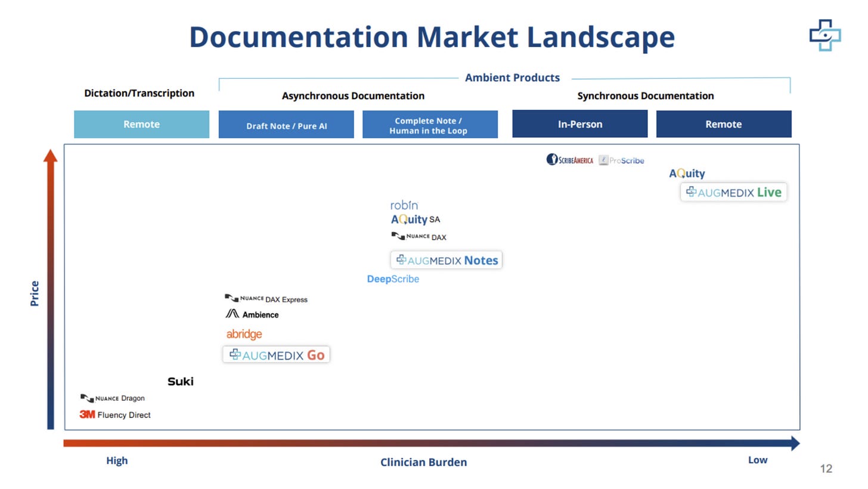868x489 pixels.
Task: Select the Augmedix Go product box
Action: [x=276, y=355]
